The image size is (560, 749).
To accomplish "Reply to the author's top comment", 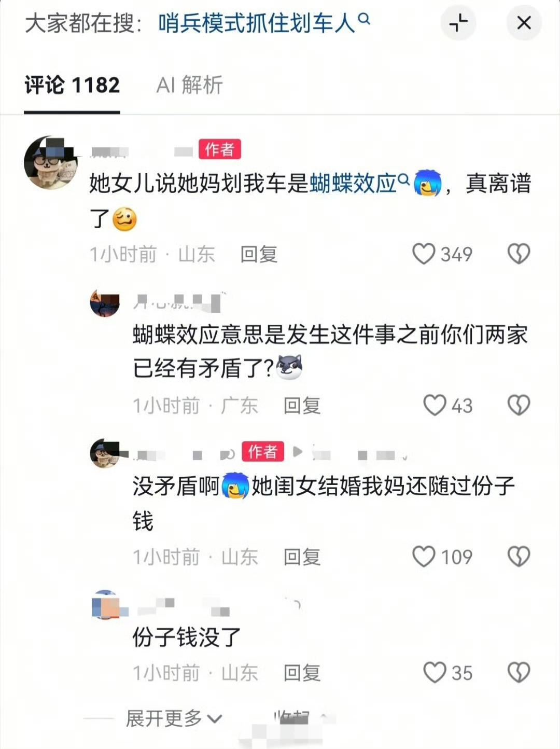I will click(x=259, y=254).
